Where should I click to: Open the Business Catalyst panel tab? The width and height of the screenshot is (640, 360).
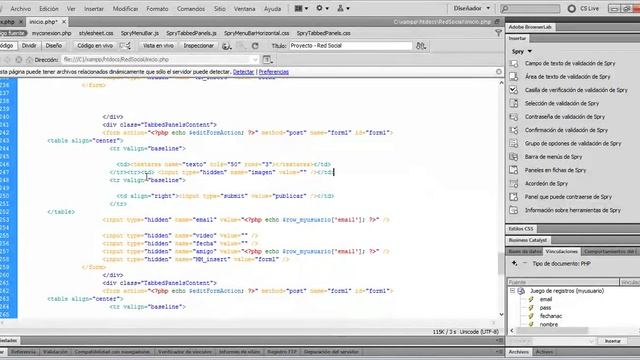(x=527, y=240)
